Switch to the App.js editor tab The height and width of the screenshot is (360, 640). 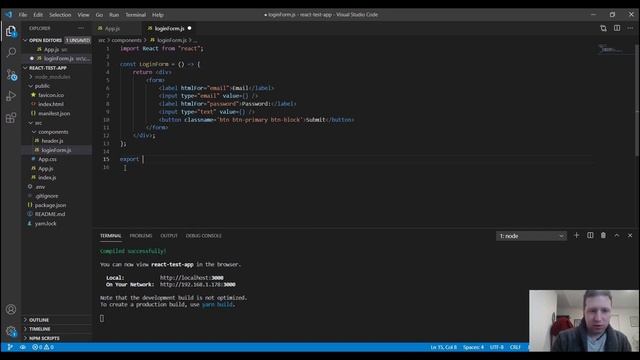(x=118, y=29)
